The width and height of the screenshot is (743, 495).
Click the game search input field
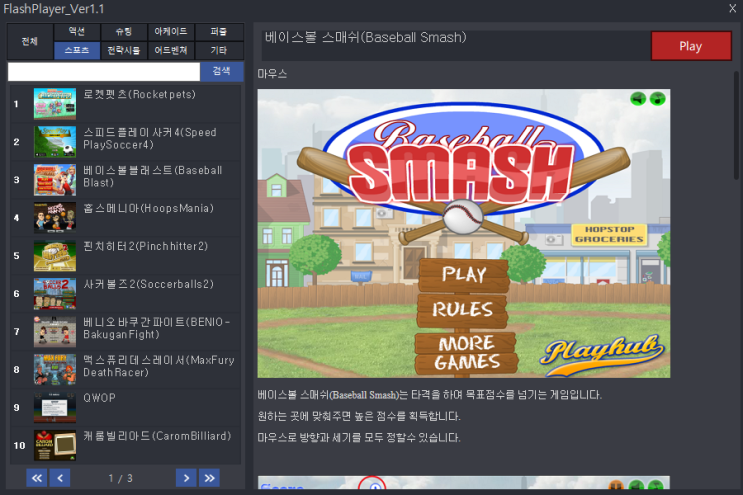pyautogui.click(x=104, y=72)
